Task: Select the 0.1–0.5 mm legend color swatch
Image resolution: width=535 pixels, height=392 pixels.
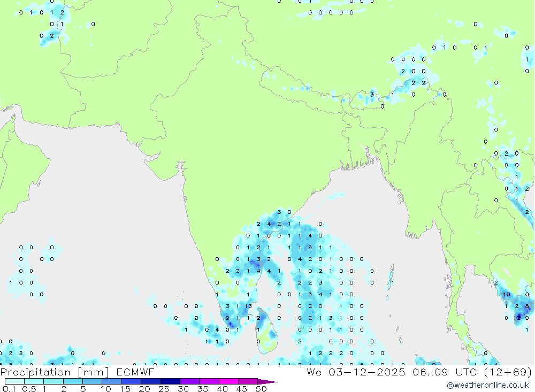Action: click(x=14, y=381)
